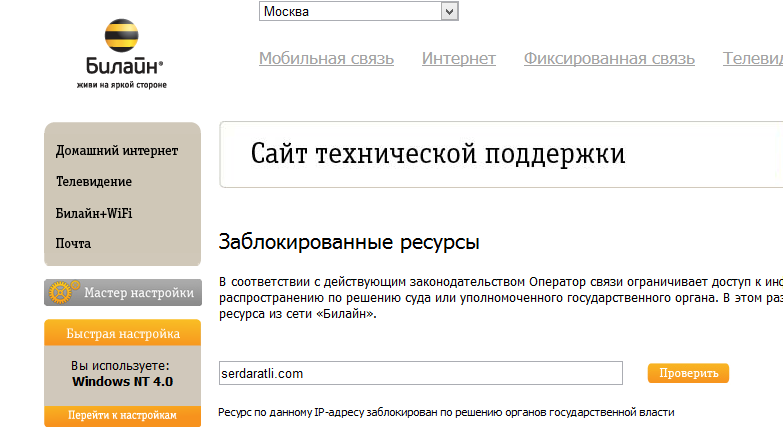
Task: Open the Интернет menu link
Action: point(458,58)
